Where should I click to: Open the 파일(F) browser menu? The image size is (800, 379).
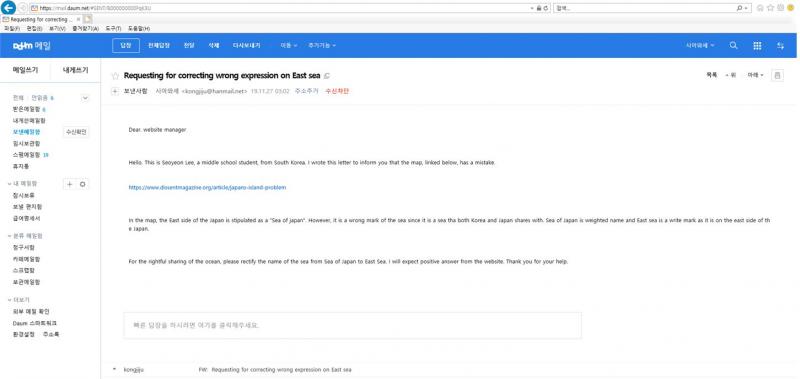click(11, 29)
